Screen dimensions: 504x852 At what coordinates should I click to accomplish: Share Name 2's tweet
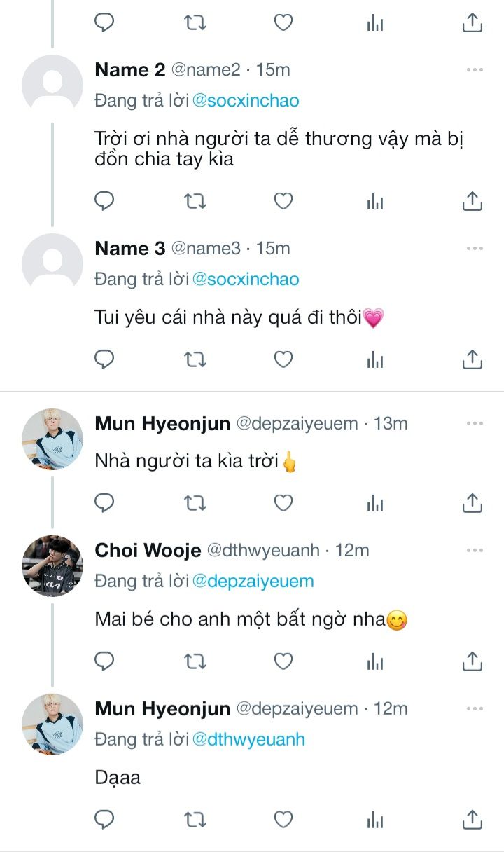[472, 201]
